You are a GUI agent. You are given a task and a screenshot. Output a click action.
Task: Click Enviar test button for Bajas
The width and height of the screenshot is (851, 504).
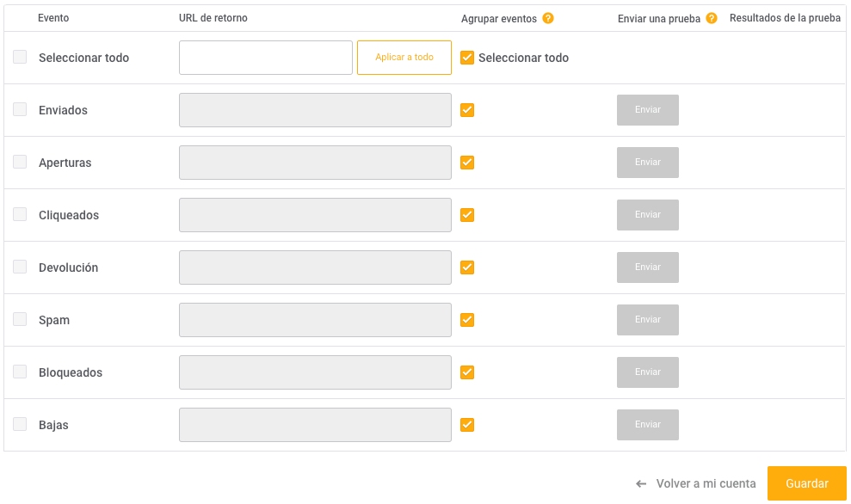click(647, 425)
